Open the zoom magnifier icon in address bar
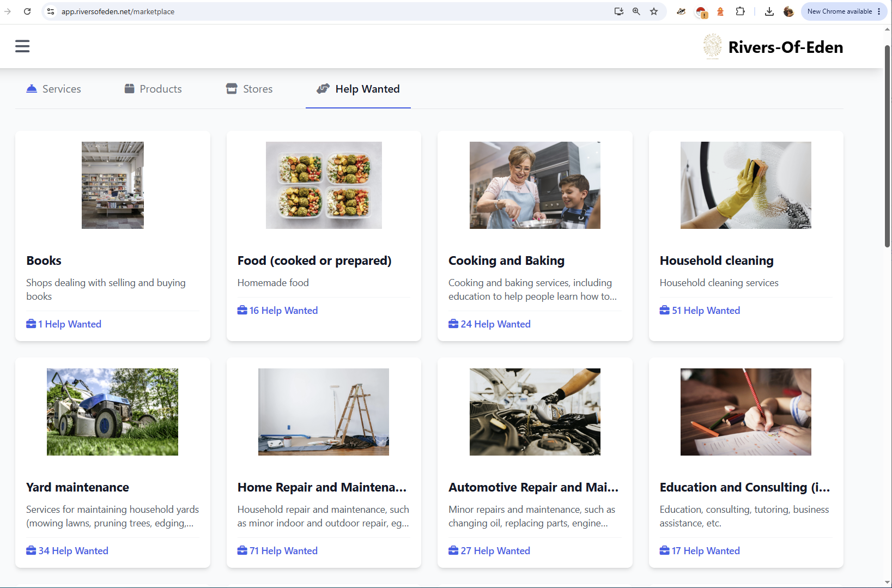Image resolution: width=892 pixels, height=588 pixels. [x=636, y=11]
